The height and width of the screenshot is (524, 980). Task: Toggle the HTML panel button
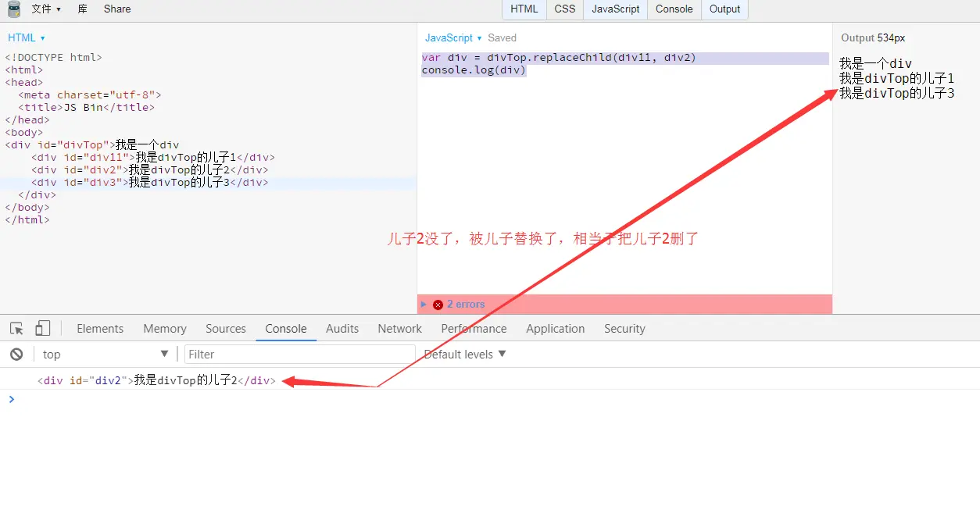(524, 9)
